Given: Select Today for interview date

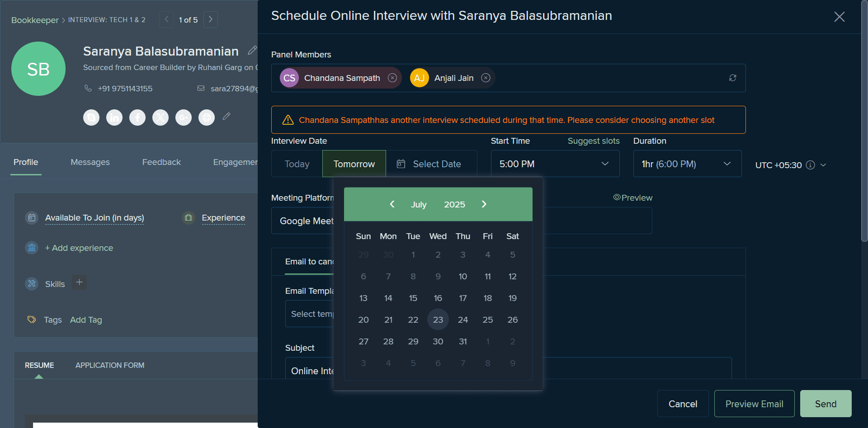Looking at the screenshot, I should (297, 164).
